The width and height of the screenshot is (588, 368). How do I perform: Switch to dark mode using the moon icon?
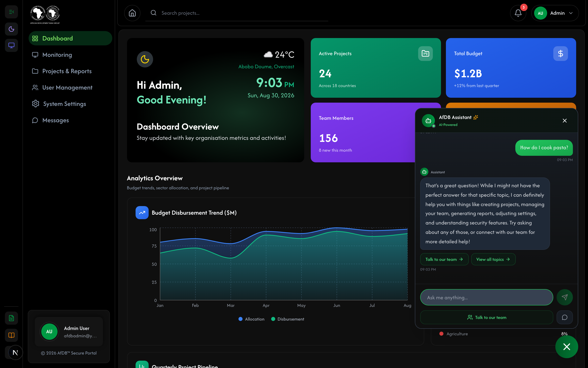11,29
